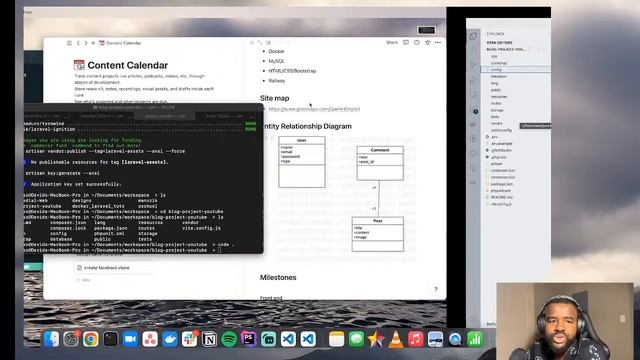
Task: Expand the resources folder in Explorer
Action: [499, 97]
